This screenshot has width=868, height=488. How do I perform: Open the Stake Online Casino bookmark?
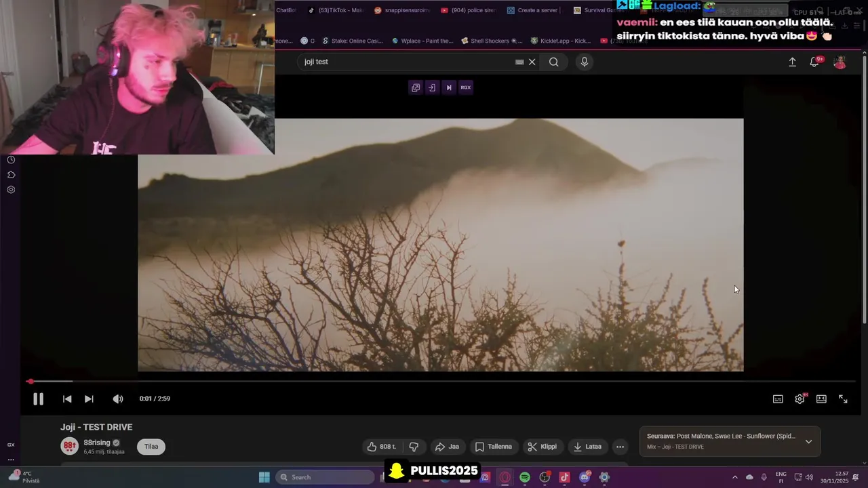tap(353, 41)
